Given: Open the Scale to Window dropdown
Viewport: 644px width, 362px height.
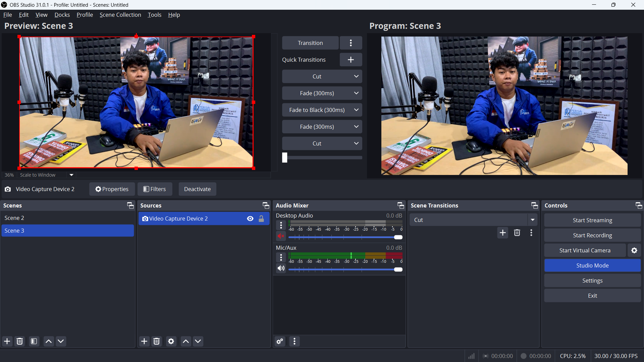Looking at the screenshot, I should [71, 175].
